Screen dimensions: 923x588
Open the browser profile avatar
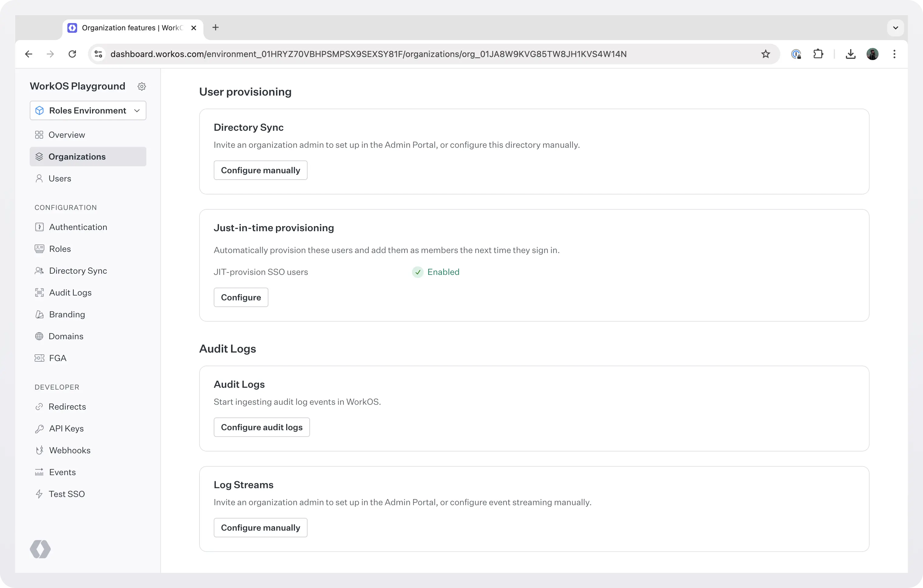point(872,54)
